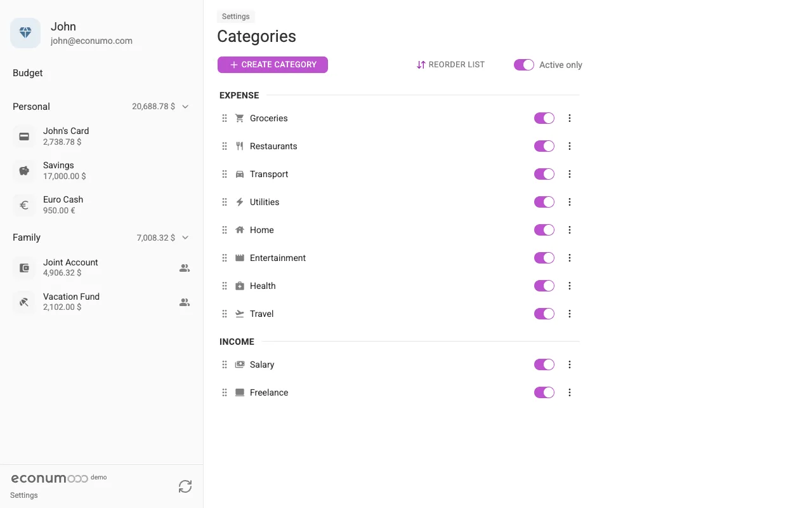This screenshot has height=508, width=812.
Task: Click the drag handle on Freelance row
Action: pyautogui.click(x=225, y=392)
